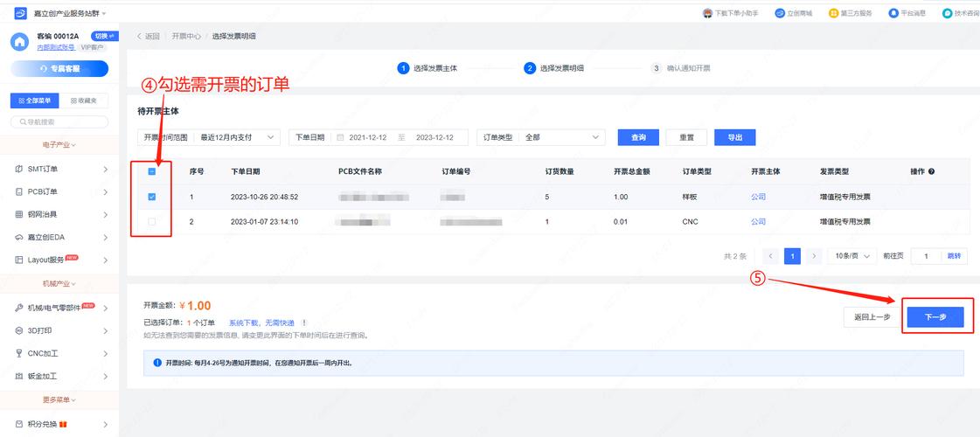This screenshot has width=980, height=437.
Task: Click the 返回 back link in breadcrumb
Action: click(149, 36)
